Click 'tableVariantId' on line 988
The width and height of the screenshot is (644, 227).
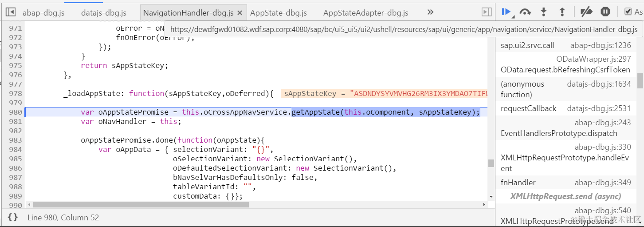204,187
